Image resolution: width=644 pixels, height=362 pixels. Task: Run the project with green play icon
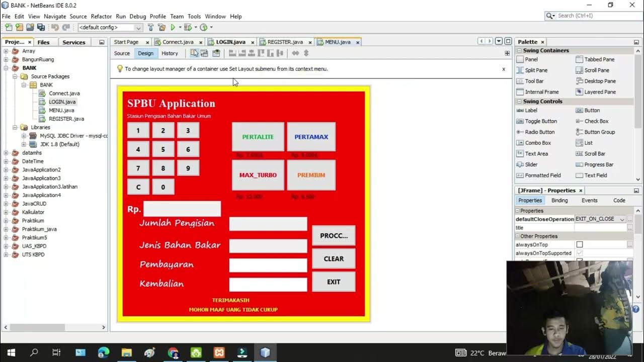tap(173, 27)
